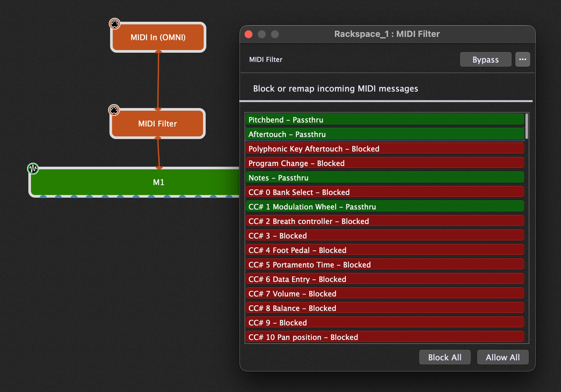Screen dimensions: 561x392
Task: Select the MIDI In (OMNI) block
Action: tap(158, 38)
